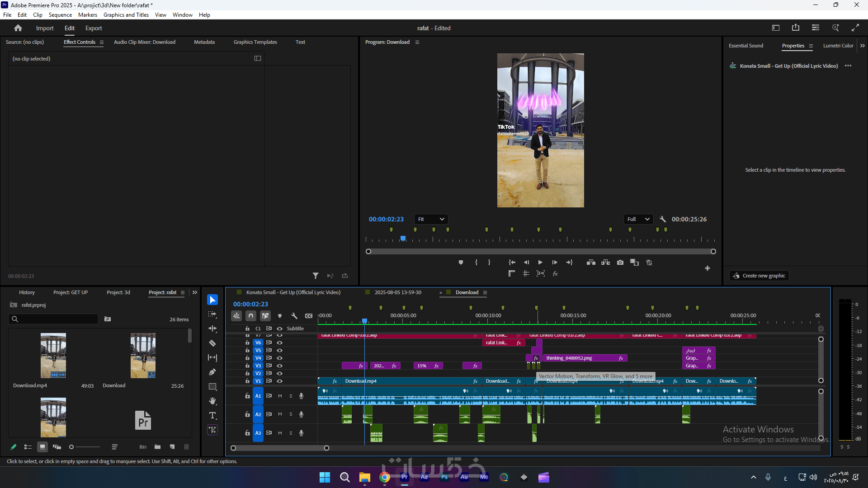The width and height of the screenshot is (868, 488).
Task: Select the Ripple Edit tool
Action: point(212,329)
